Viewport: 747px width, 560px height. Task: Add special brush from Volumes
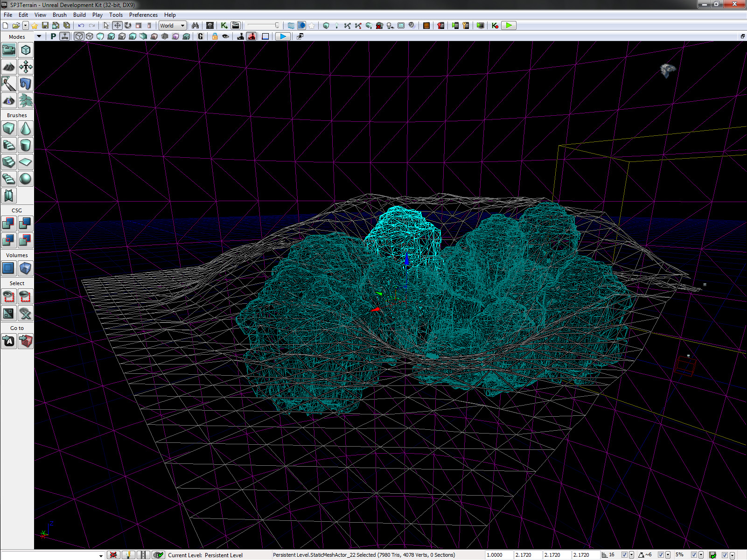point(9,268)
